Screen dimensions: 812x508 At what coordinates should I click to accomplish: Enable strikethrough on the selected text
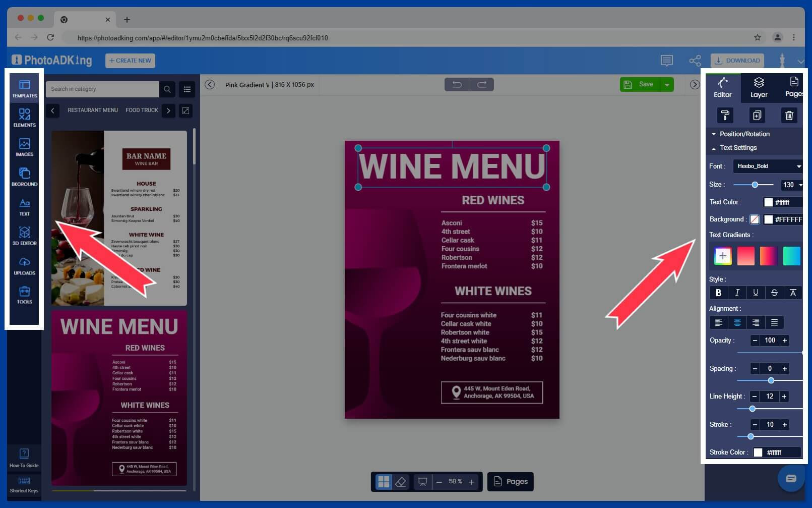pos(774,293)
